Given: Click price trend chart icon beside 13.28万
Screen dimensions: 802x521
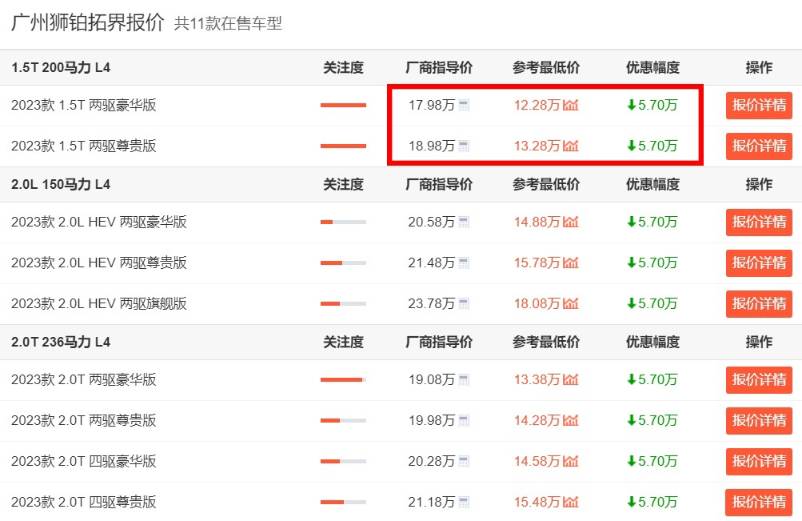Looking at the screenshot, I should (x=570, y=146).
